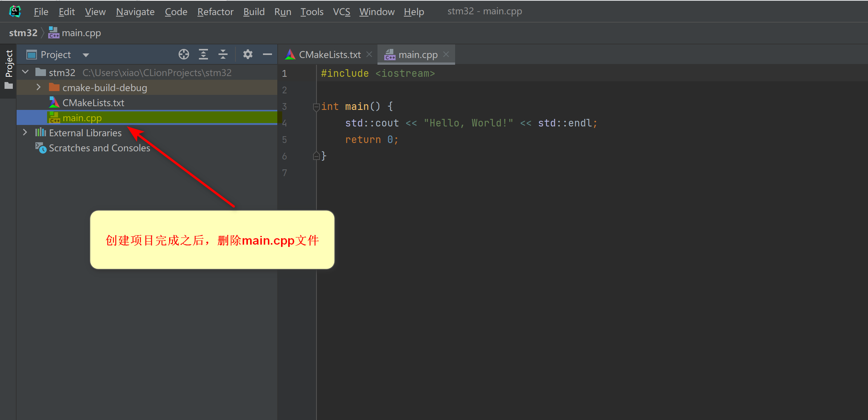This screenshot has width=868, height=420.
Task: Hide the Project panel with minus icon
Action: [267, 55]
